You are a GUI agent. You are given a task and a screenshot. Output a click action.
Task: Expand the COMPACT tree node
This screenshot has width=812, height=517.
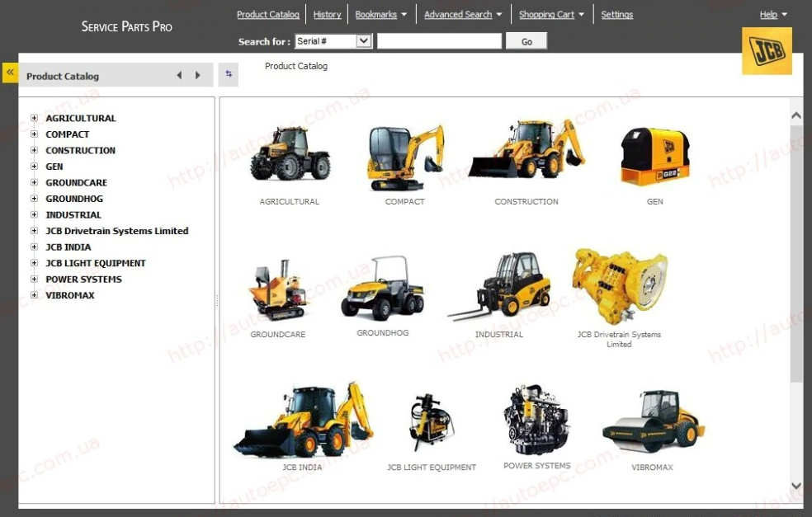pyautogui.click(x=34, y=134)
